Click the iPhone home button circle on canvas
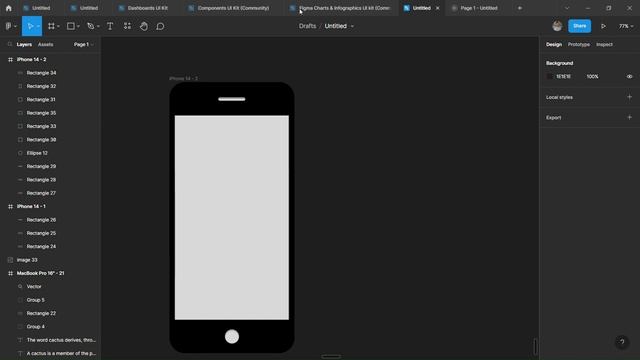 232,336
